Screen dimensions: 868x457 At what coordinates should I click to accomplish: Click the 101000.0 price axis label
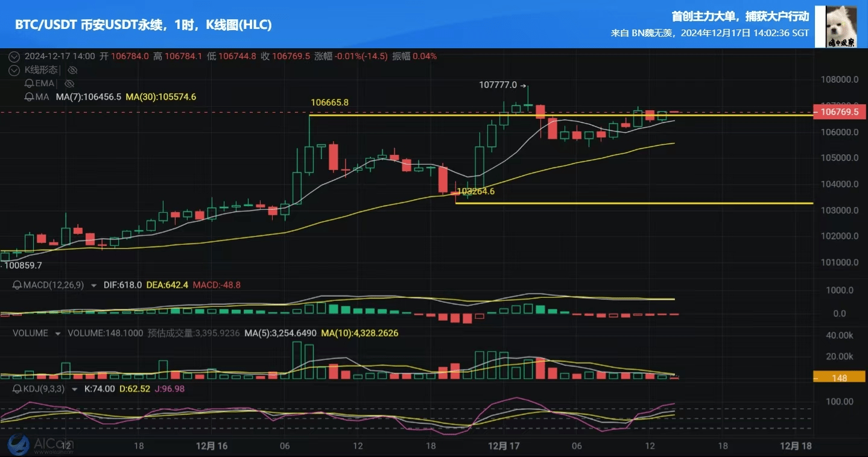pyautogui.click(x=839, y=263)
